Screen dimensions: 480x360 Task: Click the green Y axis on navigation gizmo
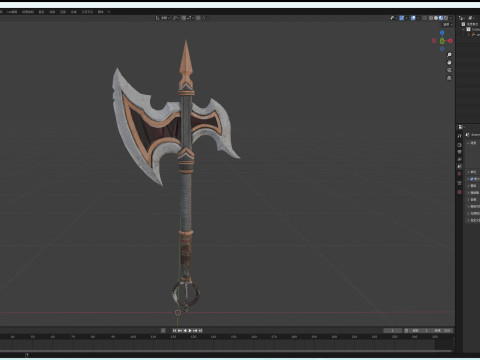tap(442, 41)
